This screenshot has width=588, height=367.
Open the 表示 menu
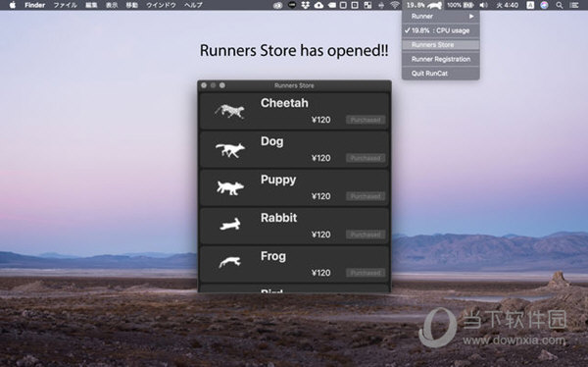click(112, 5)
